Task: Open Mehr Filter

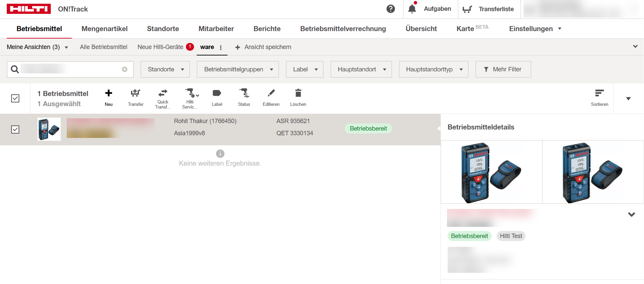Action: click(503, 69)
